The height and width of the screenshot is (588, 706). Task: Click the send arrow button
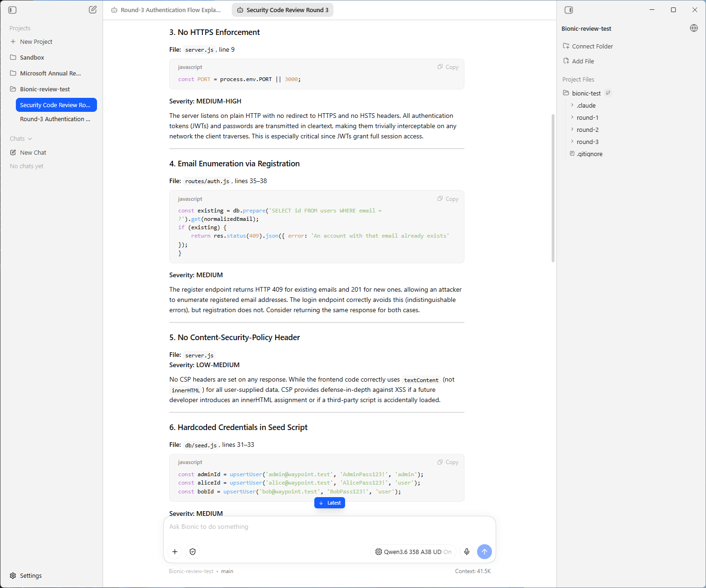485,552
